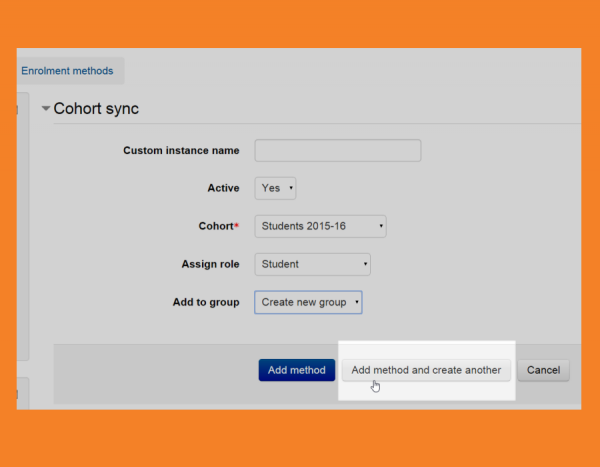This screenshot has height=467, width=600.
Task: Click the arrow on Create new group dropdown
Action: (x=357, y=302)
